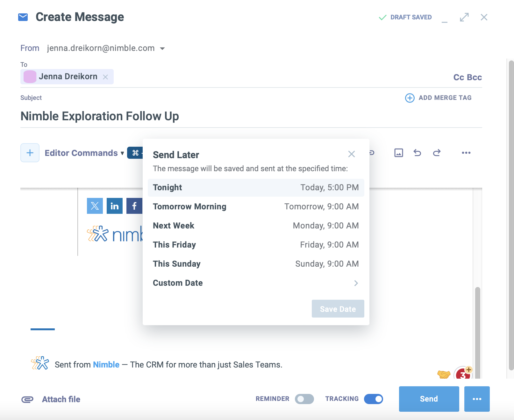Open the editor toolbar more options ellipsis
Viewport: 514px width, 420px height.
point(466,153)
